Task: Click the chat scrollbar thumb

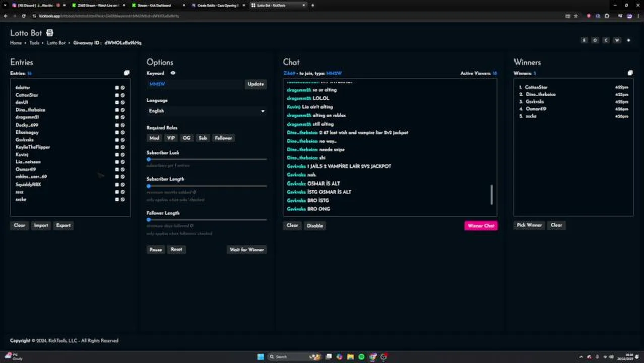Action: point(492,195)
